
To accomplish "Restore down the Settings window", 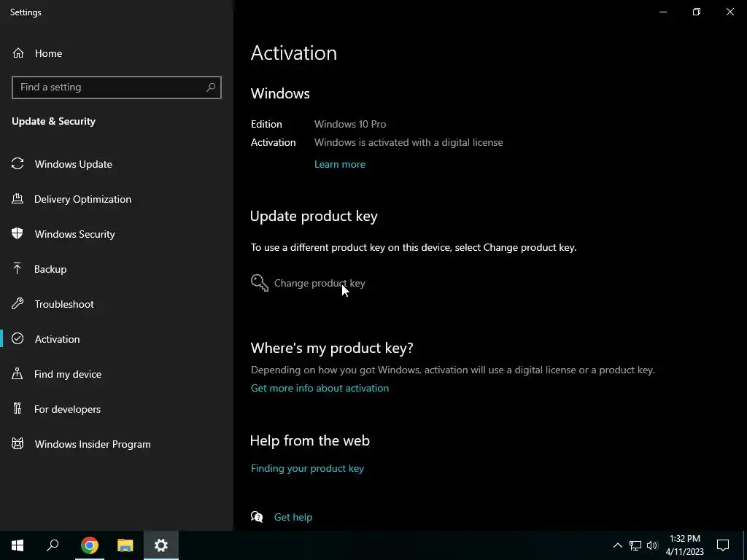I will tap(697, 12).
